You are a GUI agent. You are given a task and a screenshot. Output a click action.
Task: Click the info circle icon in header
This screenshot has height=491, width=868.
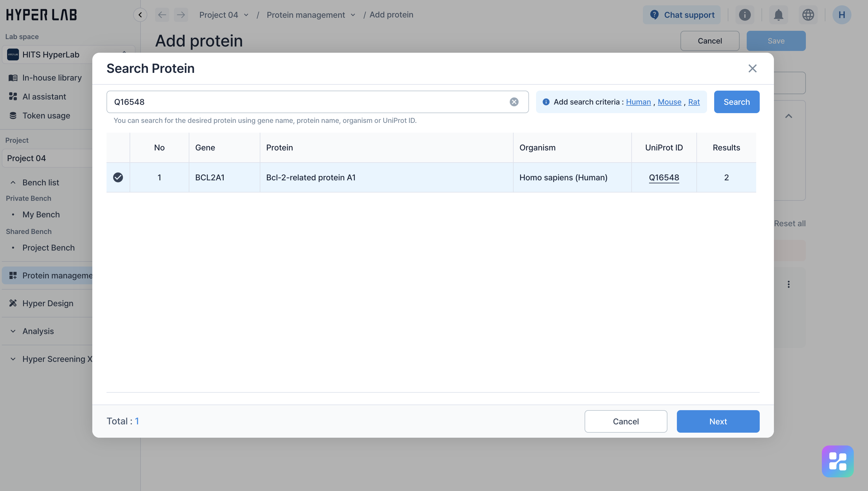(745, 15)
